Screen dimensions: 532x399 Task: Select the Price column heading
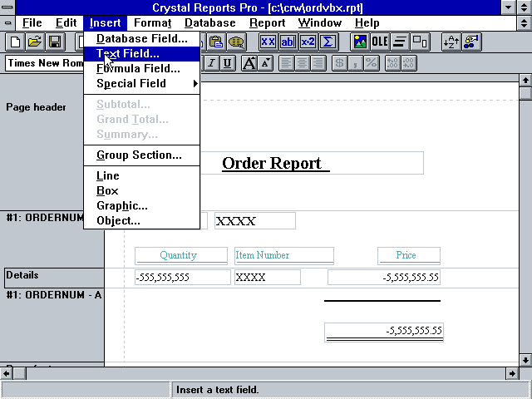pos(409,256)
